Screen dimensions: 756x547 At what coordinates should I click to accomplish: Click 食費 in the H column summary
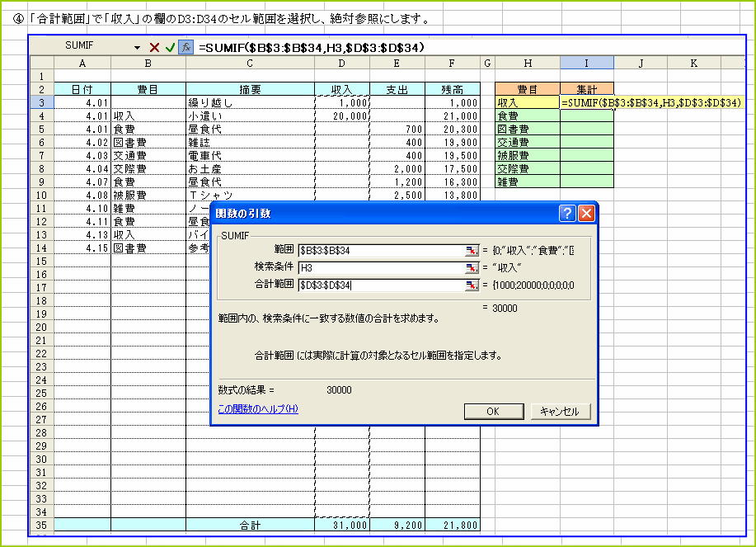528,116
